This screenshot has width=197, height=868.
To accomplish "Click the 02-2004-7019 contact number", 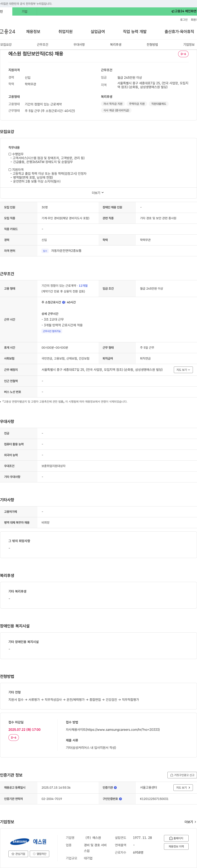I will click(x=52, y=799).
